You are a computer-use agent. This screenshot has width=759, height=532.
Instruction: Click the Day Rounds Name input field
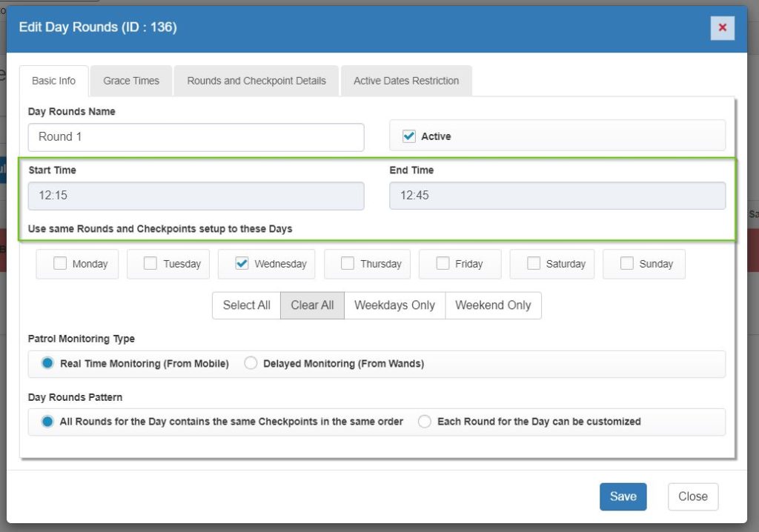tap(196, 137)
